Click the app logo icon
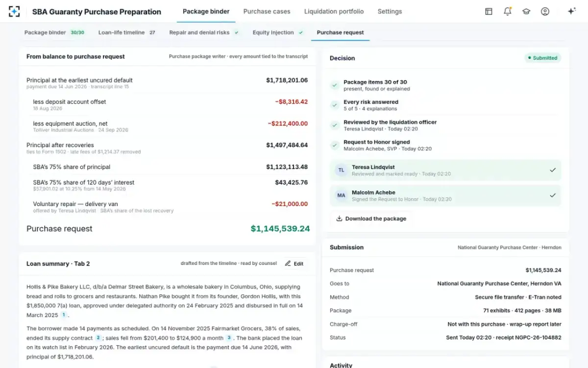 click(x=14, y=11)
